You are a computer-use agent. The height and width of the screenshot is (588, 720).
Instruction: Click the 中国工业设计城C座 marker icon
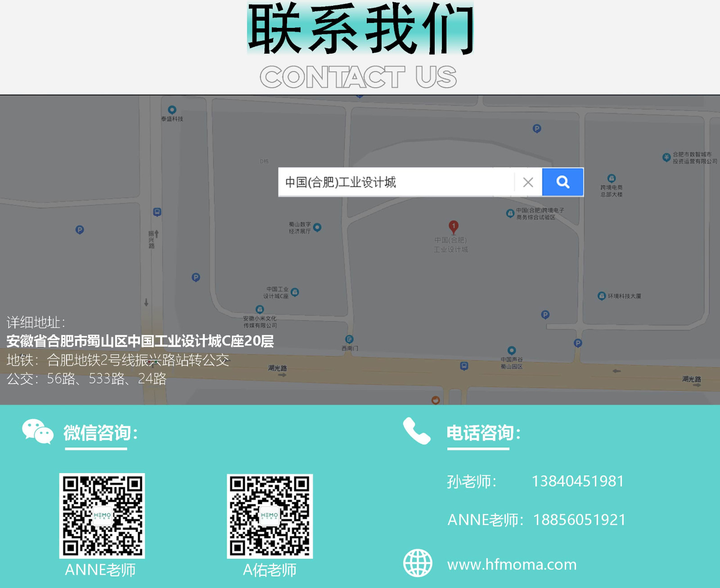pos(295,292)
